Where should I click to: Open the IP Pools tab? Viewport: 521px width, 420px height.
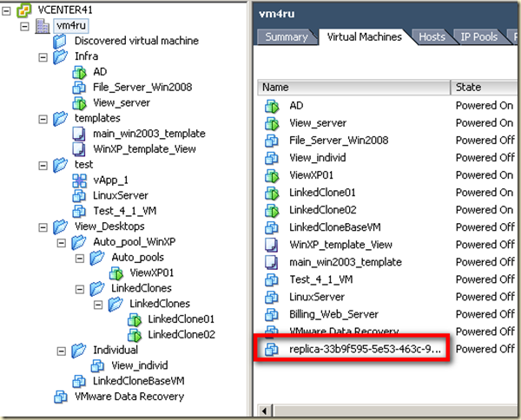click(478, 36)
